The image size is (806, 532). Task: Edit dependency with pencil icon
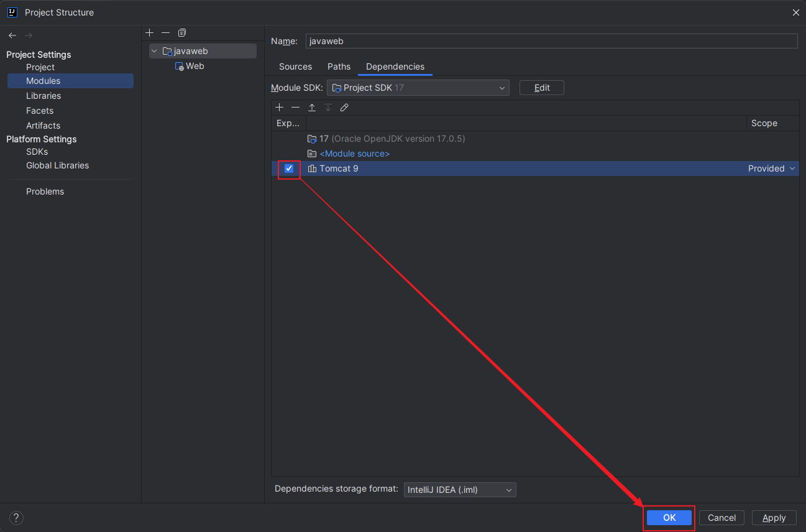pyautogui.click(x=344, y=108)
